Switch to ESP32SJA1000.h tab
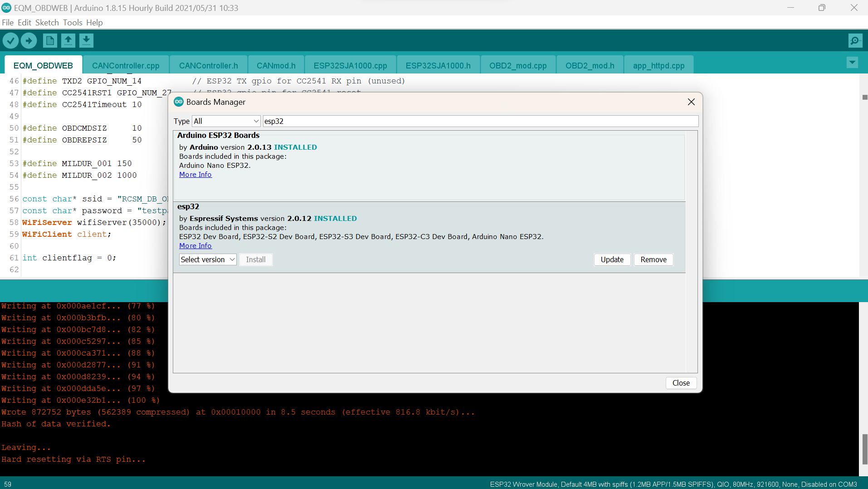The height and width of the screenshot is (489, 868). 438,65
